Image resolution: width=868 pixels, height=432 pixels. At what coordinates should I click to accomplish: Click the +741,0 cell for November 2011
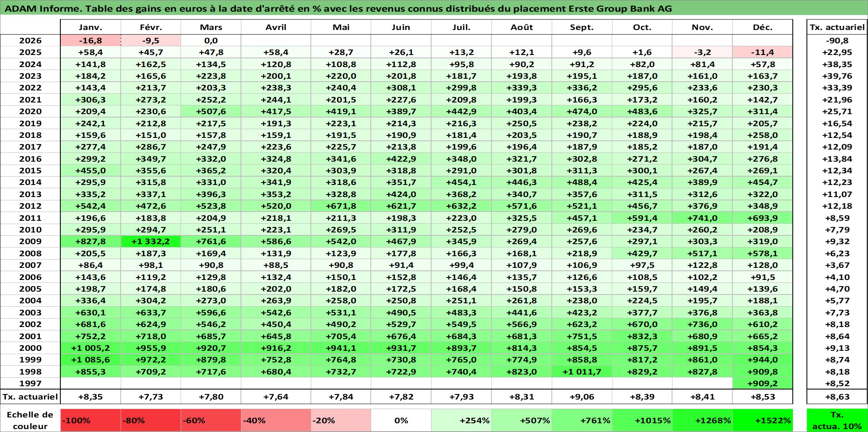pyautogui.click(x=702, y=218)
